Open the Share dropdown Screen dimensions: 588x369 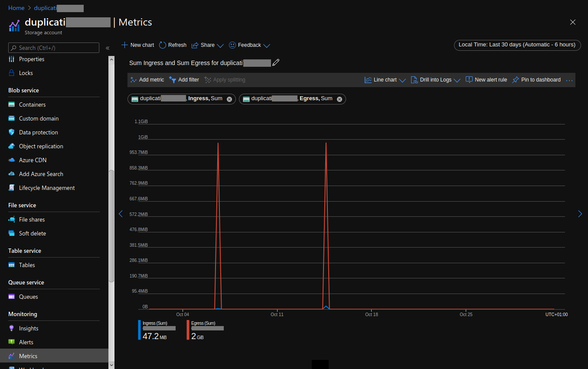point(207,45)
